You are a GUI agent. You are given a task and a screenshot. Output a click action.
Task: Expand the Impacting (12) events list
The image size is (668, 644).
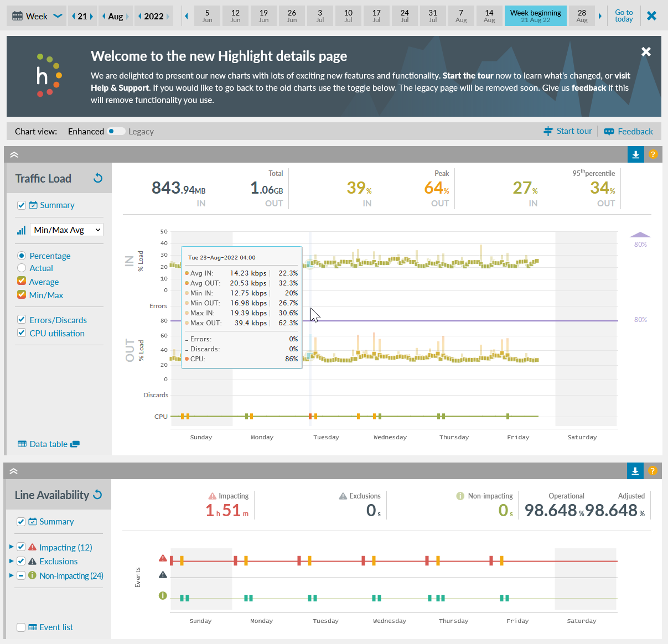(x=12, y=547)
